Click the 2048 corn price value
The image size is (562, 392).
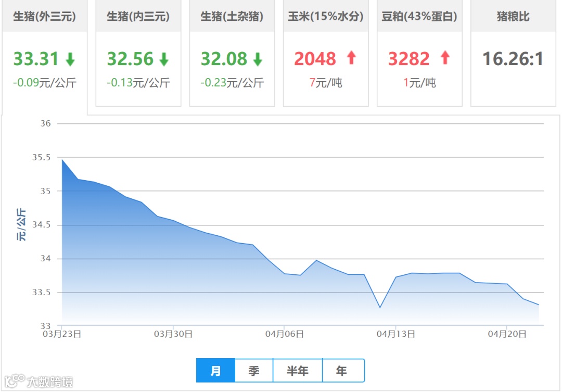point(315,59)
